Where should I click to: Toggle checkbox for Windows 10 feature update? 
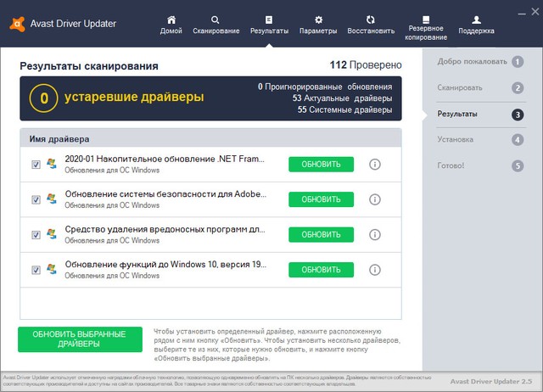click(x=36, y=270)
